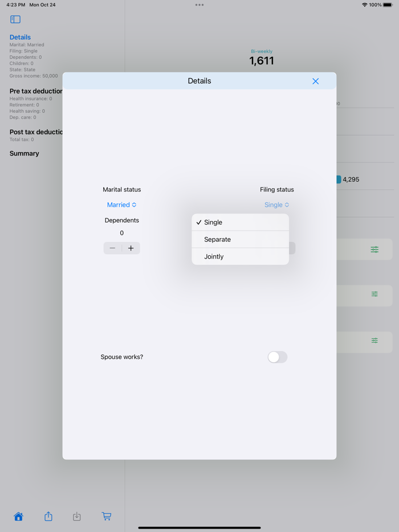
Task: Open the Filing status Single dropdown
Action: (277, 204)
